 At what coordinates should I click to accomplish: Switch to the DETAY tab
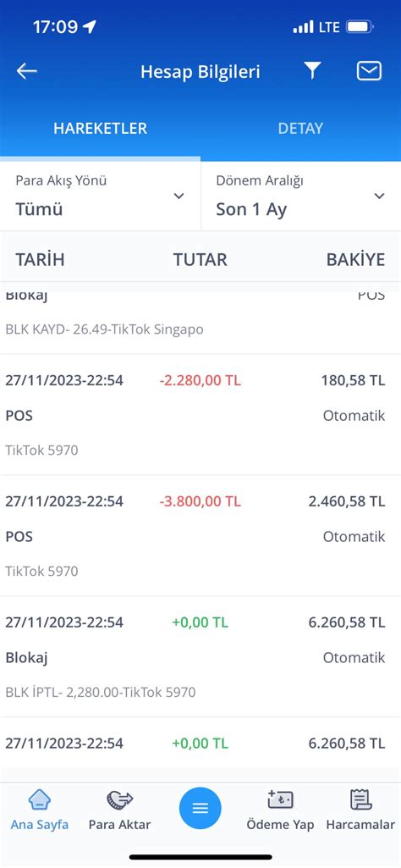(x=300, y=129)
